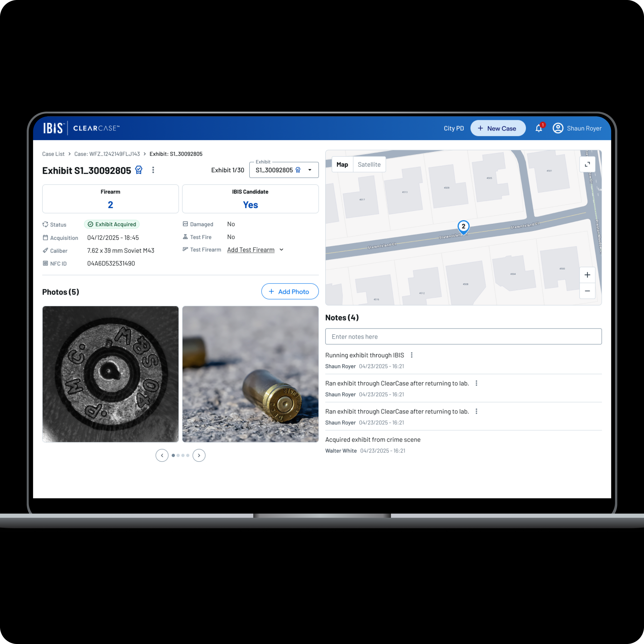644x644 pixels.
Task: Open Case WFZ_1242149FLJ143 breadcrumb
Action: [x=107, y=154]
